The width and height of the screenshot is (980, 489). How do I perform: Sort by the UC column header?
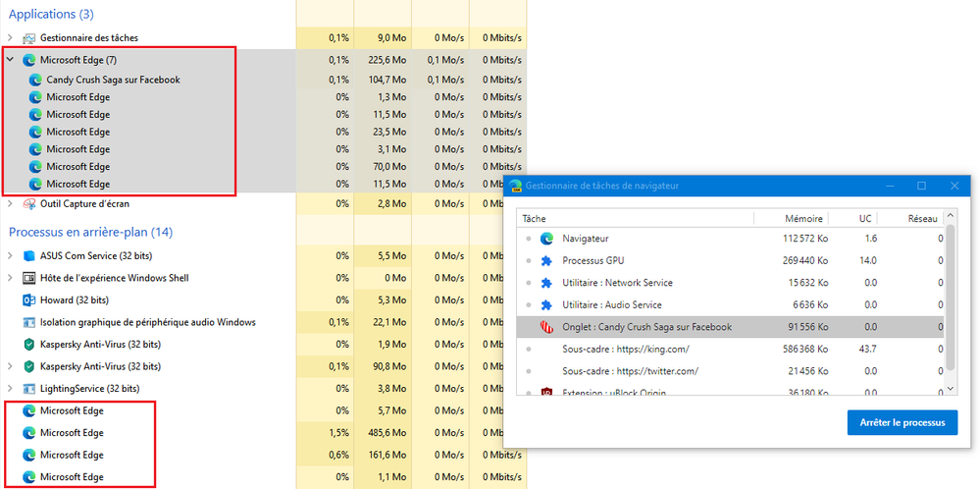853,218
